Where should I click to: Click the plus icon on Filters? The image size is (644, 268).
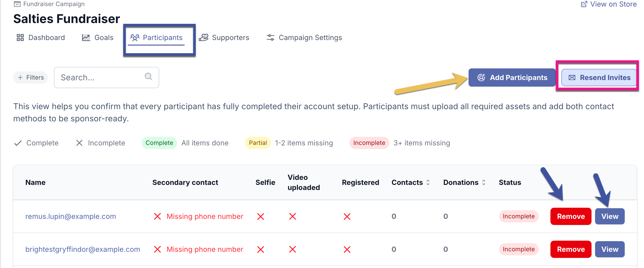pos(21,78)
